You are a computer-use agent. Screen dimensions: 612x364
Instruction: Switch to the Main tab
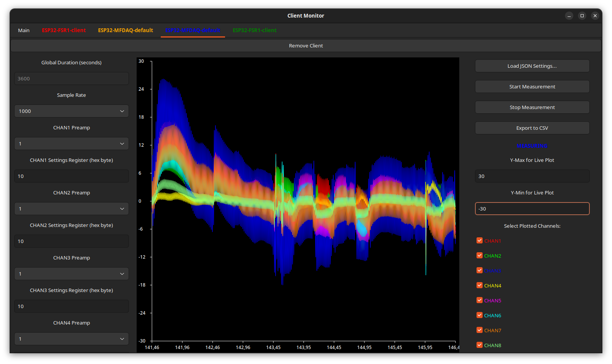tap(24, 30)
